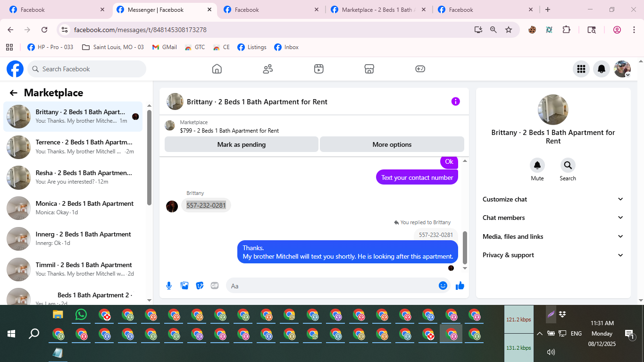Open the CE bookmark
The width and height of the screenshot is (644, 362).
(x=221, y=47)
